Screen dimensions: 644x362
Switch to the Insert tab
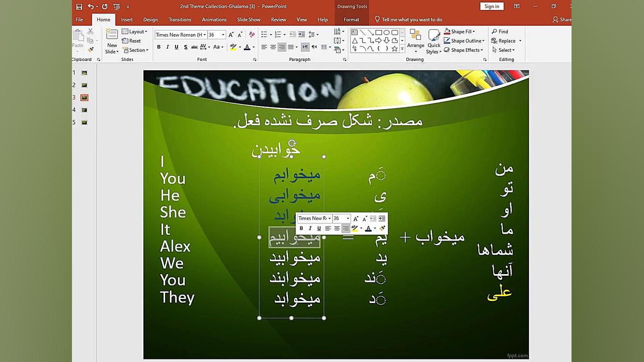pos(127,20)
